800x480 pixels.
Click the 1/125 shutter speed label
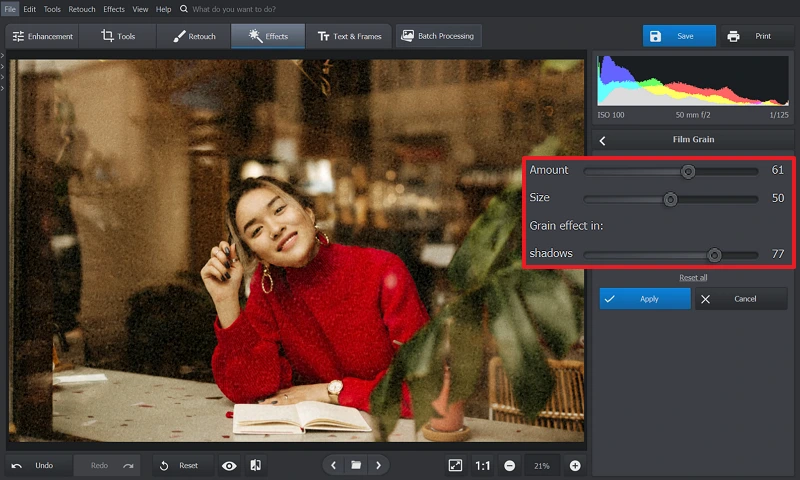coord(779,115)
